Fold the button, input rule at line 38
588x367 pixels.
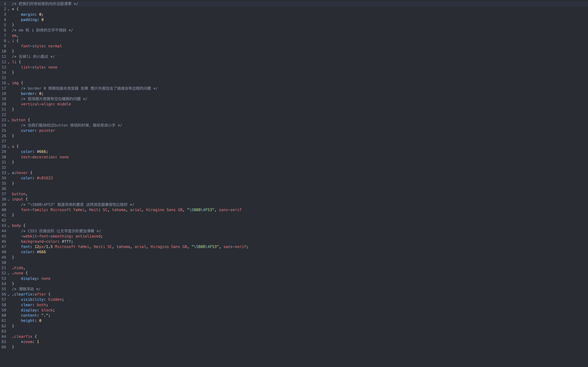(9, 200)
